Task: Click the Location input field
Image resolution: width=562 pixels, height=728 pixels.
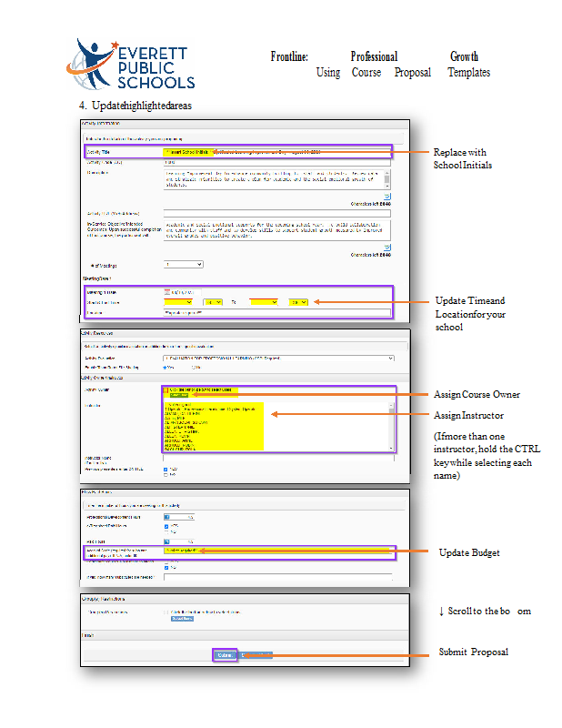Action: click(277, 312)
